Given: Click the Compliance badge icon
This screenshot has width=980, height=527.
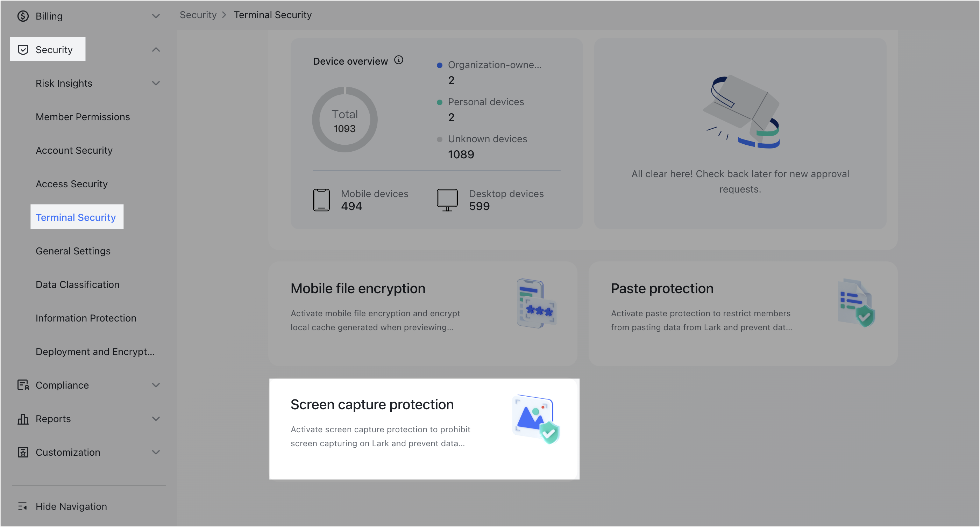Looking at the screenshot, I should pos(23,385).
